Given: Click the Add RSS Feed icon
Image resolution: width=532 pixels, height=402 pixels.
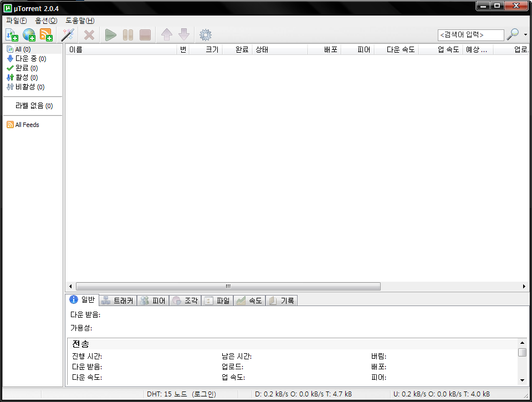Looking at the screenshot, I should (46, 35).
